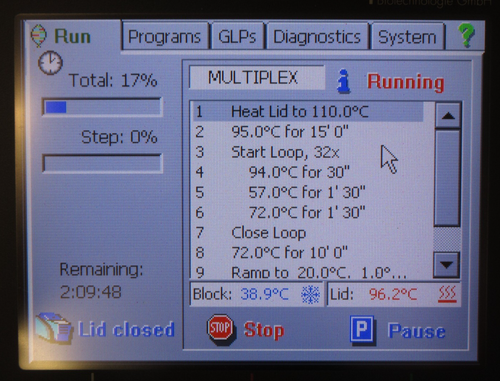Screen dimensions: 500x381
Task: Select step 6 72.0°C for 1' 30"
Action: 308,212
